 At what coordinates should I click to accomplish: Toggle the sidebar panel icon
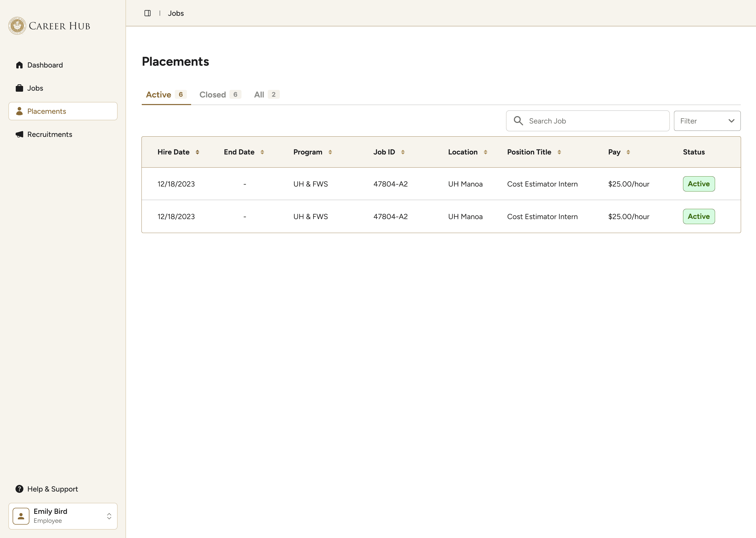coord(147,13)
